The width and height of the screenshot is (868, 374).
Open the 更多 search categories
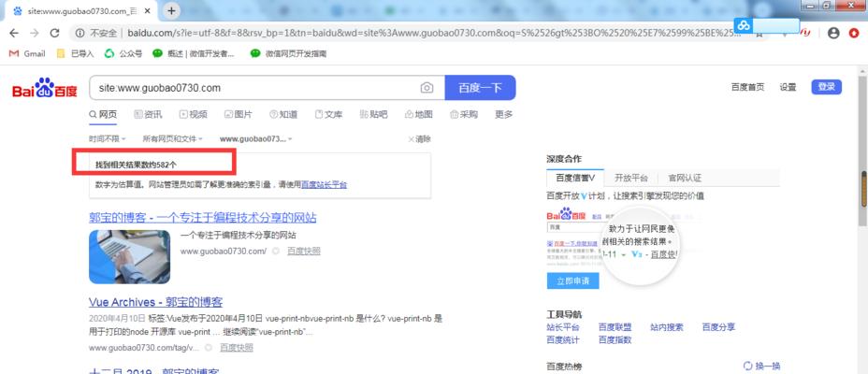click(504, 114)
